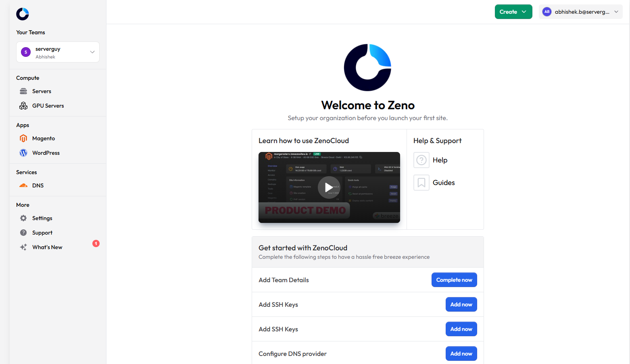
Task: Open the serverguy team avatar
Action: click(x=25, y=52)
